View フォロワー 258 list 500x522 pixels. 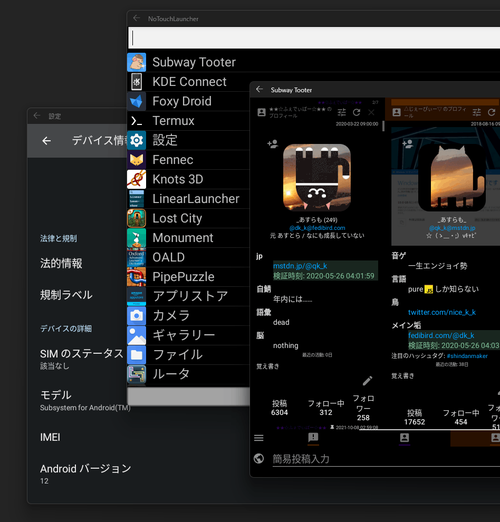pyautogui.click(x=363, y=408)
